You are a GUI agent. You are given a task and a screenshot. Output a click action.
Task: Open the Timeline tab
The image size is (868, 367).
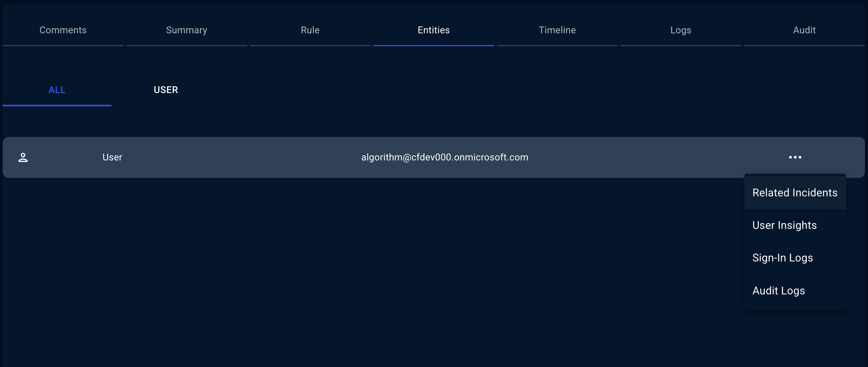click(x=557, y=30)
